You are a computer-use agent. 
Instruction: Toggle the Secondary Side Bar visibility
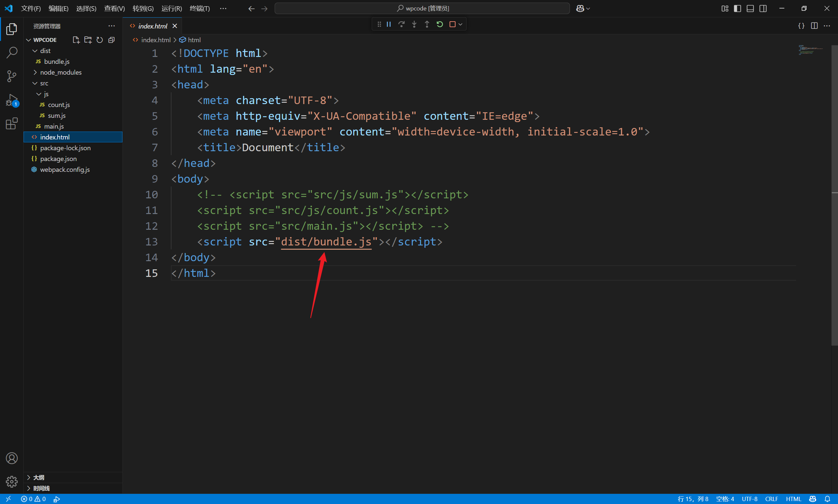click(x=763, y=8)
